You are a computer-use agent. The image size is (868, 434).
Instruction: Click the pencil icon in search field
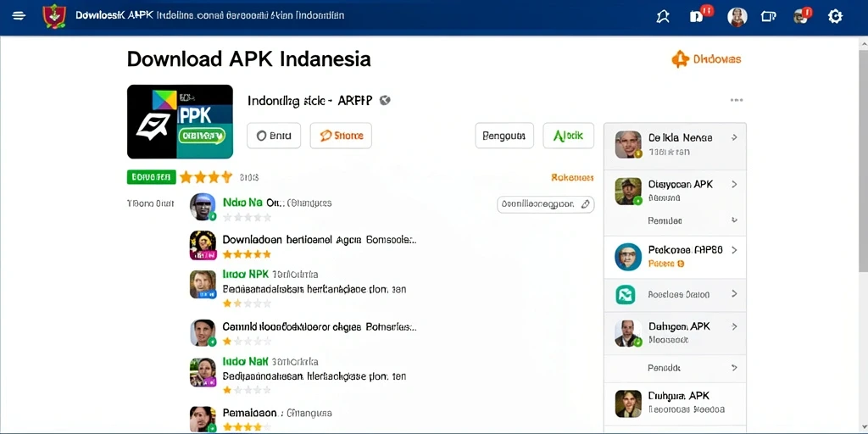pos(585,204)
